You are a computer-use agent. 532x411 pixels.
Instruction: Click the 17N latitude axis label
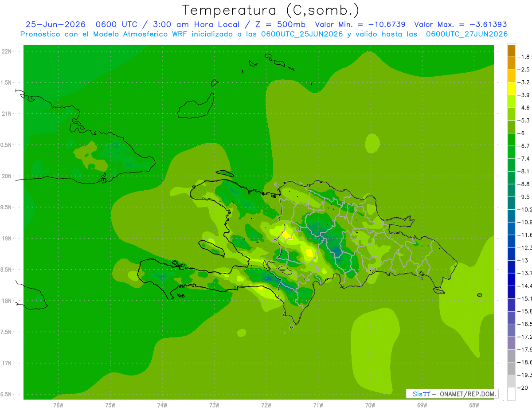(x=8, y=363)
